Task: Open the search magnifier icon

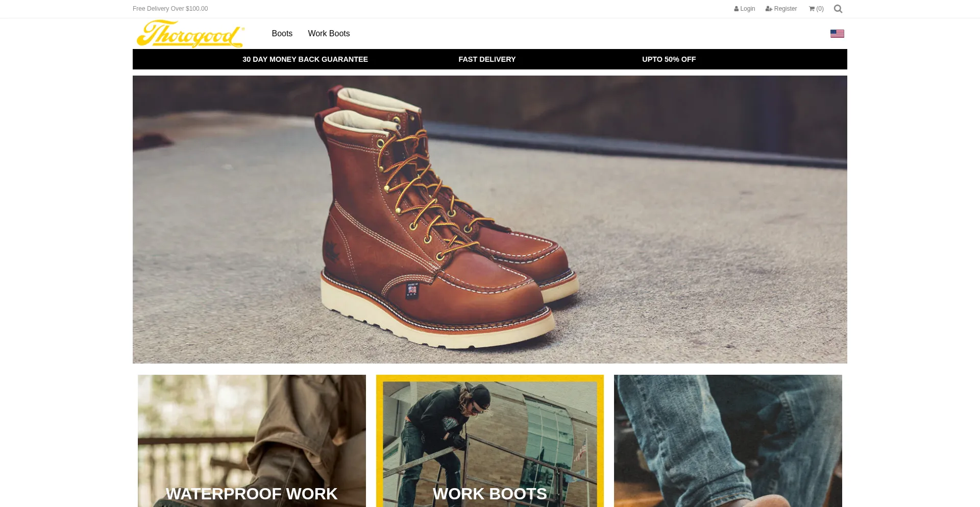Action: [838, 9]
